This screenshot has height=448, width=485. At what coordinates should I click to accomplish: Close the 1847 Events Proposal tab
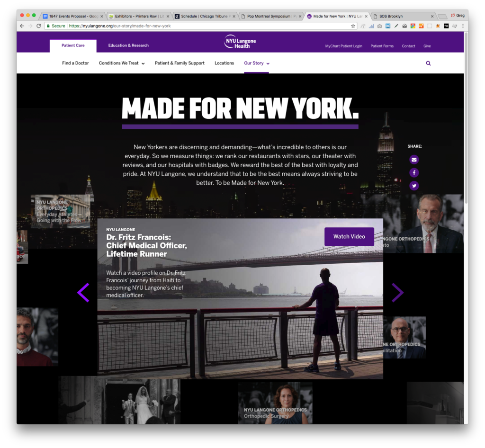pyautogui.click(x=102, y=17)
